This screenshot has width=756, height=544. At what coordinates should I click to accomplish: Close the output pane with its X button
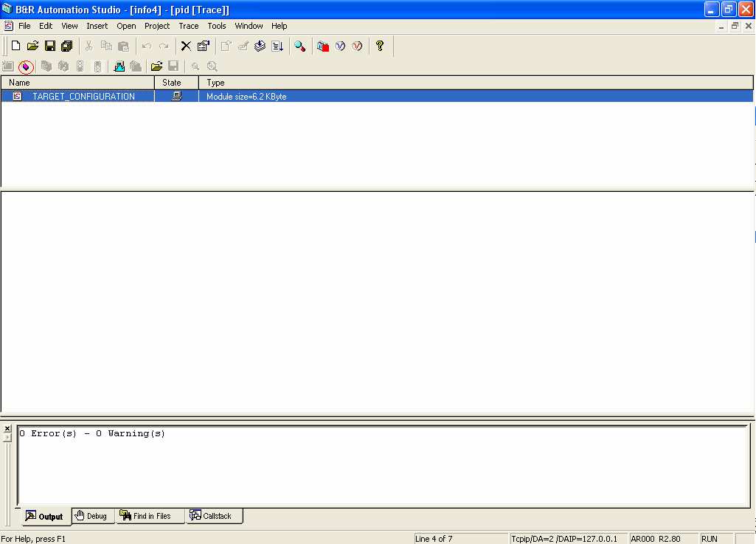[7, 429]
